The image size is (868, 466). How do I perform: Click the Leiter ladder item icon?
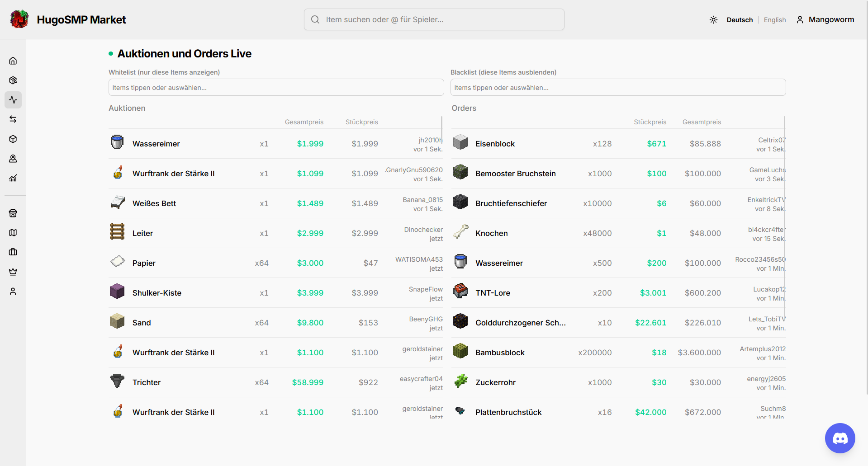[x=117, y=231]
